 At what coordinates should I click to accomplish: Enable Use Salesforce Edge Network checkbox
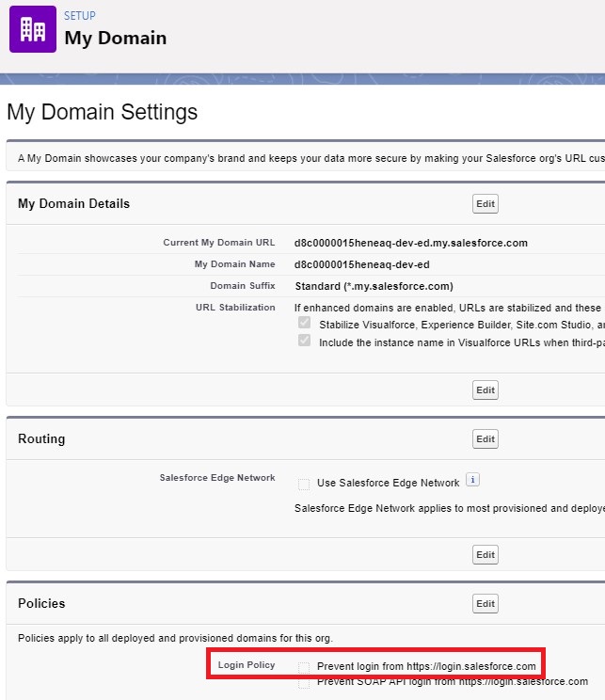[304, 484]
